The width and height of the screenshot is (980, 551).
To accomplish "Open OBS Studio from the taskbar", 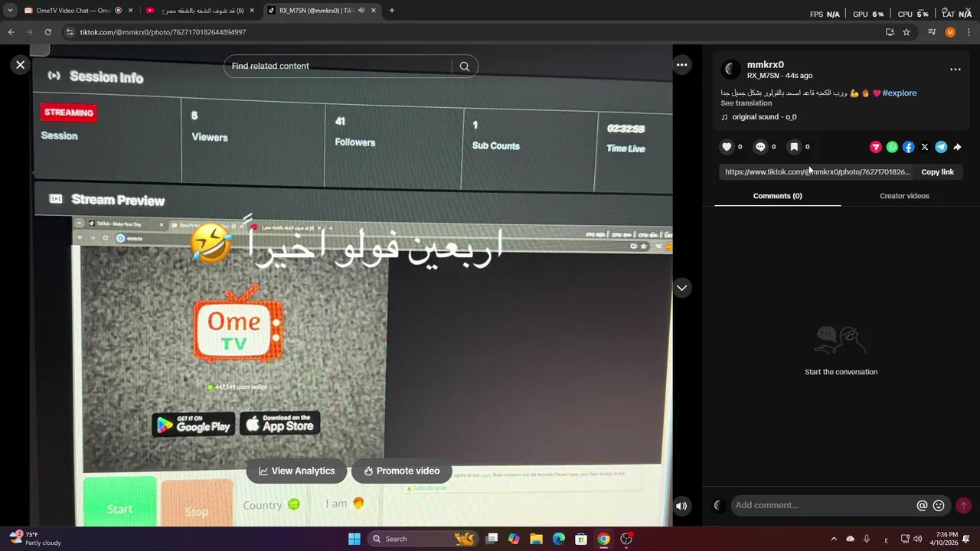I will click(626, 539).
